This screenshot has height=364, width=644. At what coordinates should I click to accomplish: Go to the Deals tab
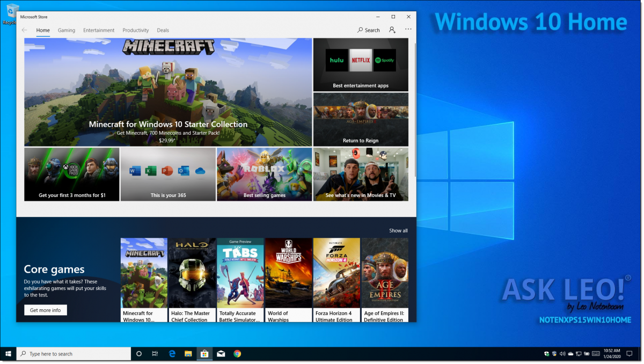(x=163, y=31)
